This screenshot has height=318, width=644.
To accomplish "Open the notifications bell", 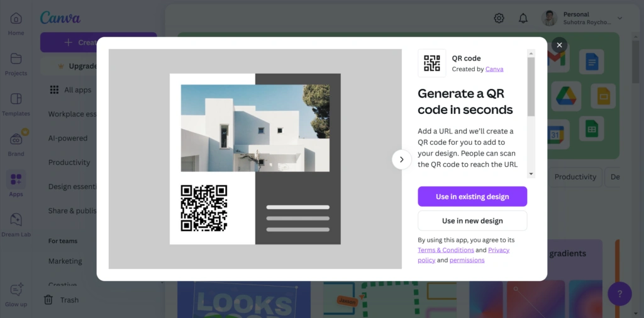I will pyautogui.click(x=523, y=18).
